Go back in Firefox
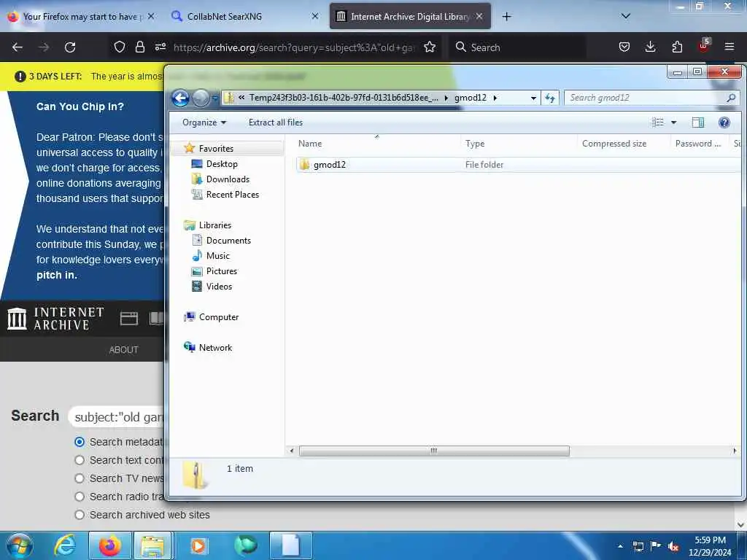Image resolution: width=747 pixels, height=560 pixels. coord(18,47)
